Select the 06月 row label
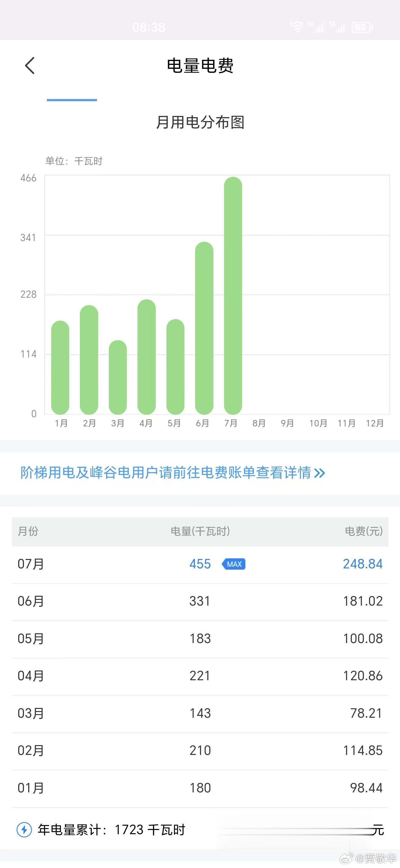Screen dimensions: 400x868 [x=31, y=601]
